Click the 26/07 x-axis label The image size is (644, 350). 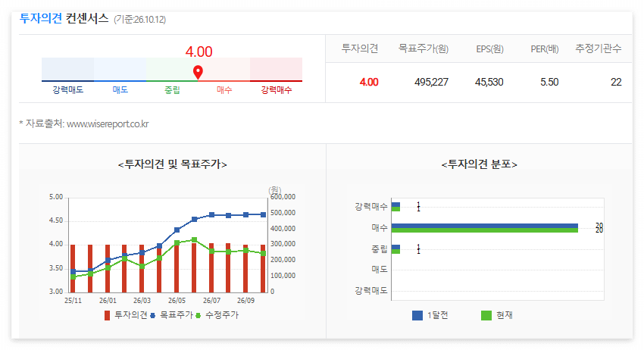[x=211, y=301]
